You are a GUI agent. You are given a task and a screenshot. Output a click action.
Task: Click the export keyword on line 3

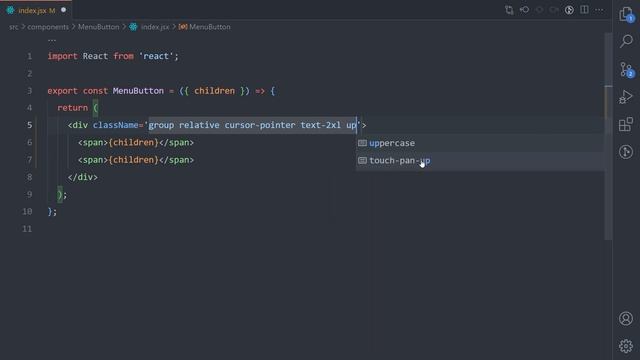[62, 91]
